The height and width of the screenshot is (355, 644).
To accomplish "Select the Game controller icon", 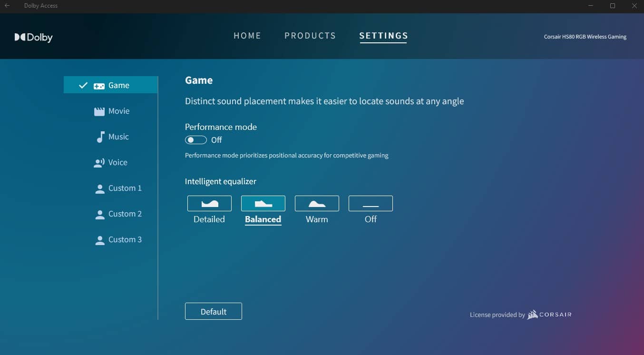I will pos(99,86).
